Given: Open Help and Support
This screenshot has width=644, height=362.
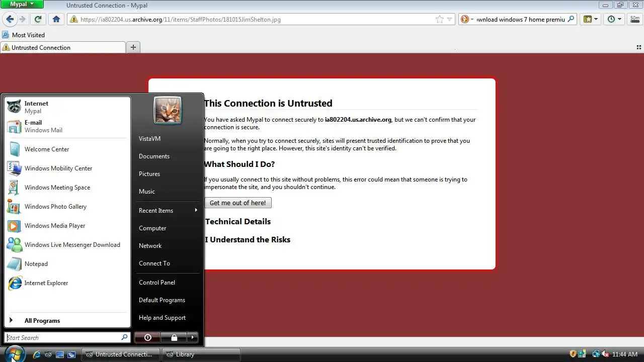Looking at the screenshot, I should pos(168,318).
